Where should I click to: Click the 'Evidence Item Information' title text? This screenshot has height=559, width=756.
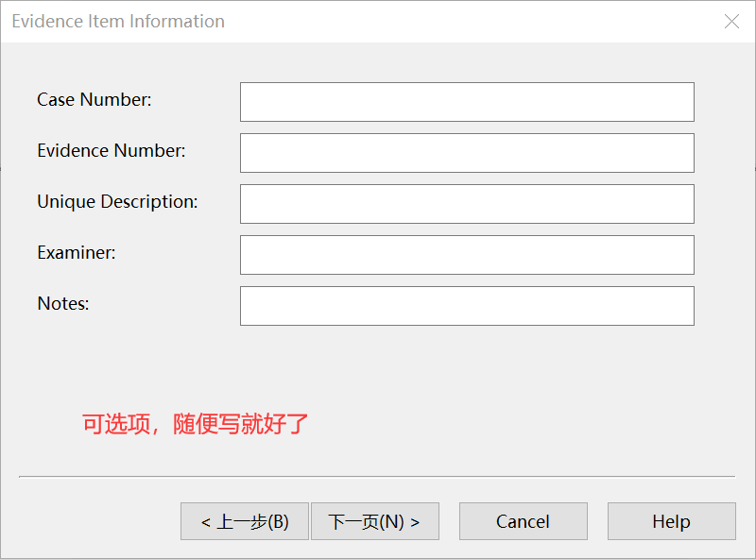(x=118, y=22)
